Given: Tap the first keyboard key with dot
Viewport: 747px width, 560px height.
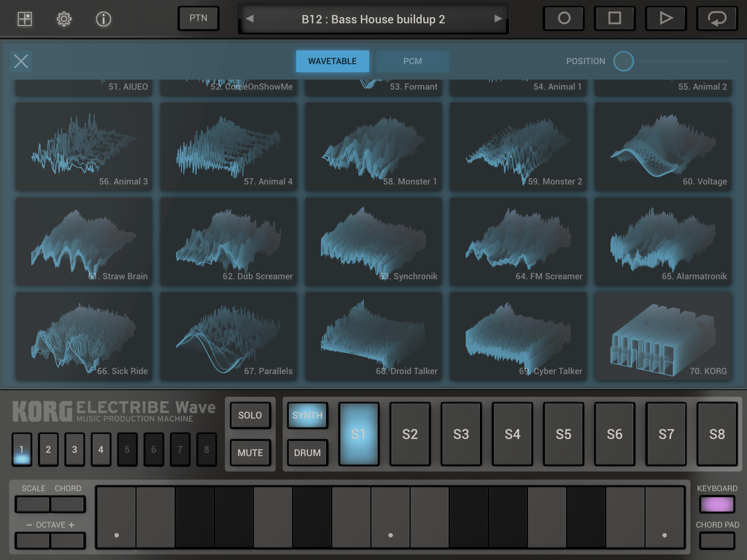Looking at the screenshot, I should [x=117, y=517].
